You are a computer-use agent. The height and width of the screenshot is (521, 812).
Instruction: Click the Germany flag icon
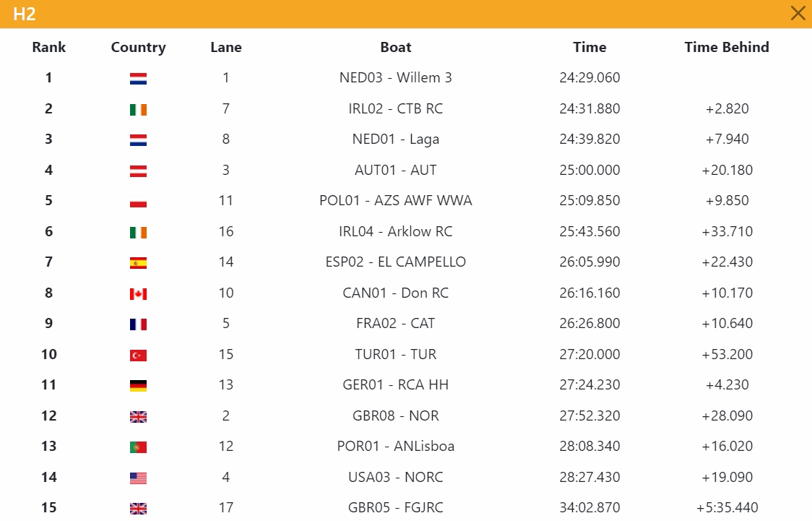pos(138,386)
